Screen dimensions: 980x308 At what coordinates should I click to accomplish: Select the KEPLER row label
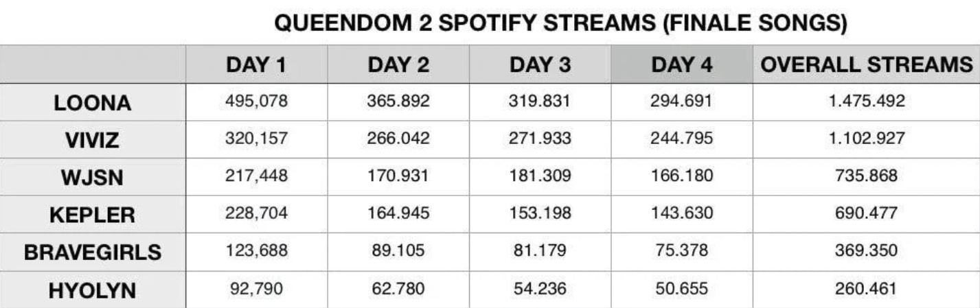click(x=93, y=214)
